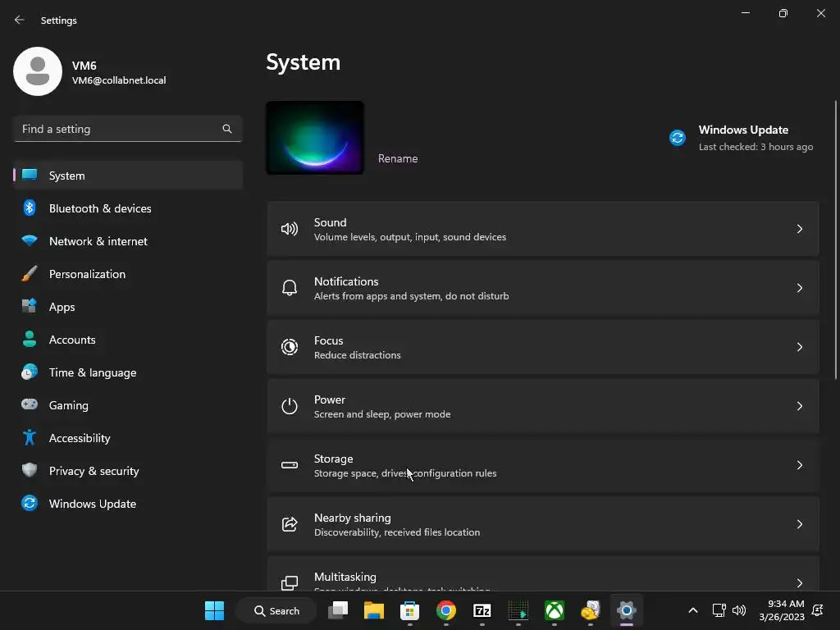The image size is (840, 630).
Task: Click the Windows Update sidebar sync icon
Action: coord(30,503)
